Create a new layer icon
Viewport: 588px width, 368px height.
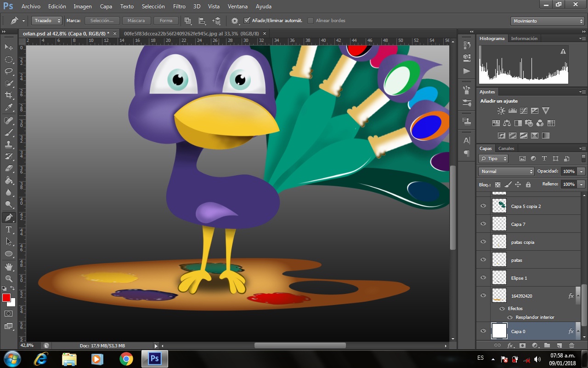(x=559, y=345)
